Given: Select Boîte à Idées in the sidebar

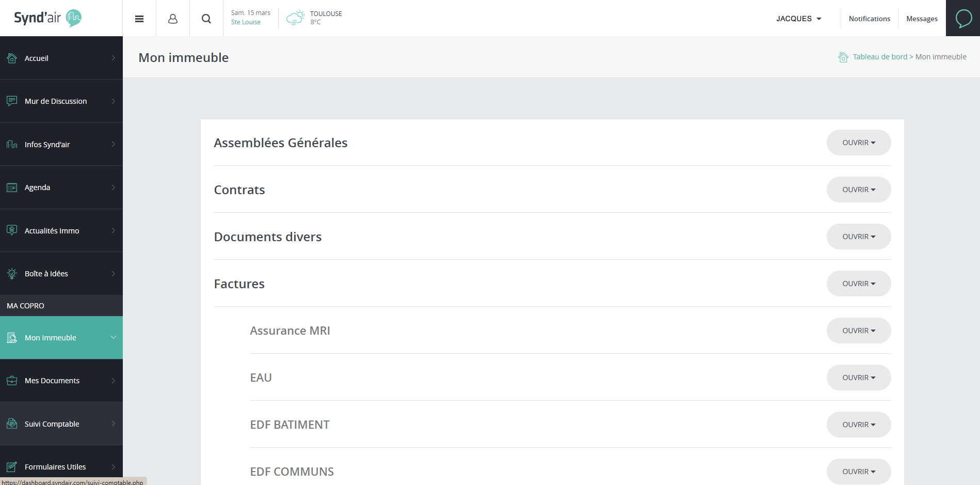Looking at the screenshot, I should pos(61,273).
